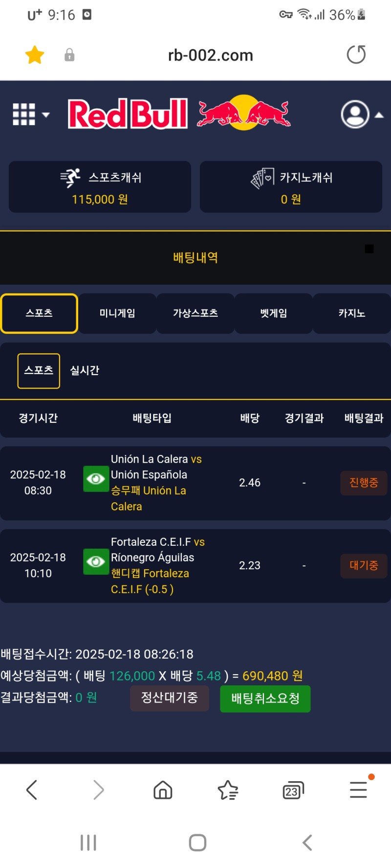
Task: Reload the page with refresh icon
Action: 356,54
